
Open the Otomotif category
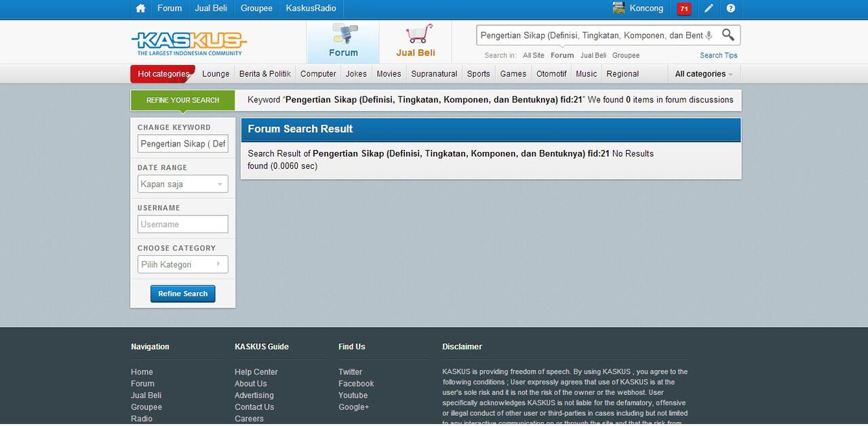coord(551,74)
